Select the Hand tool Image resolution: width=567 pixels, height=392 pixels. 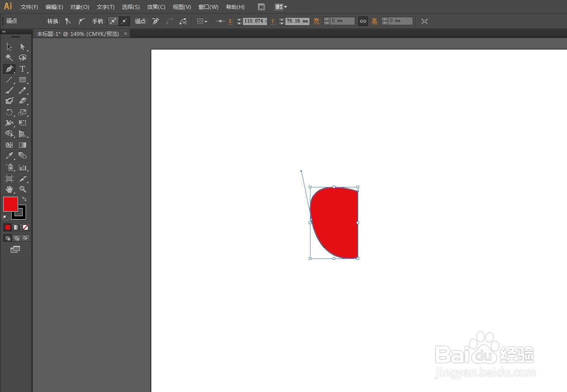click(x=9, y=189)
